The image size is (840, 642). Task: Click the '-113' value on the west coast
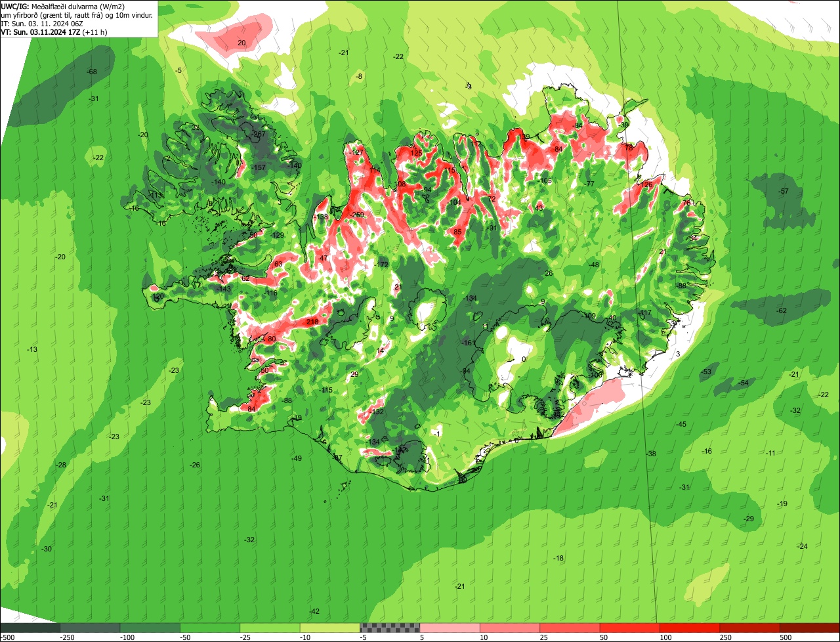point(156,196)
